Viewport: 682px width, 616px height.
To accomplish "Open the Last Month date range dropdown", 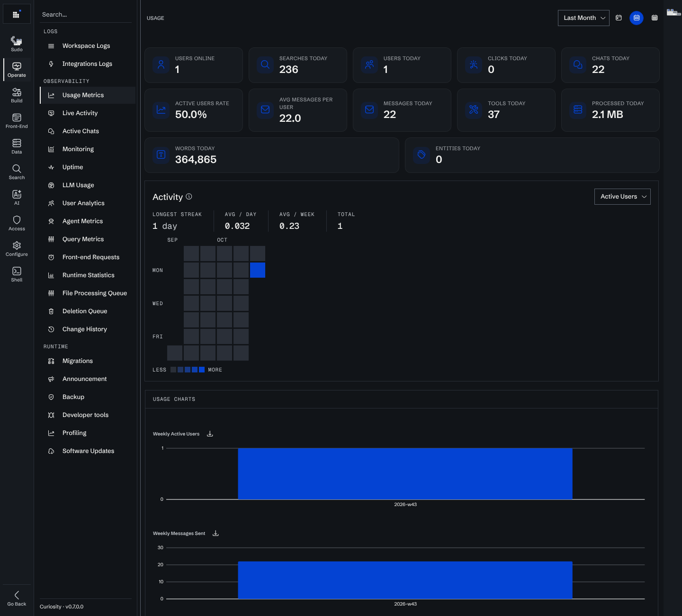I will [583, 18].
